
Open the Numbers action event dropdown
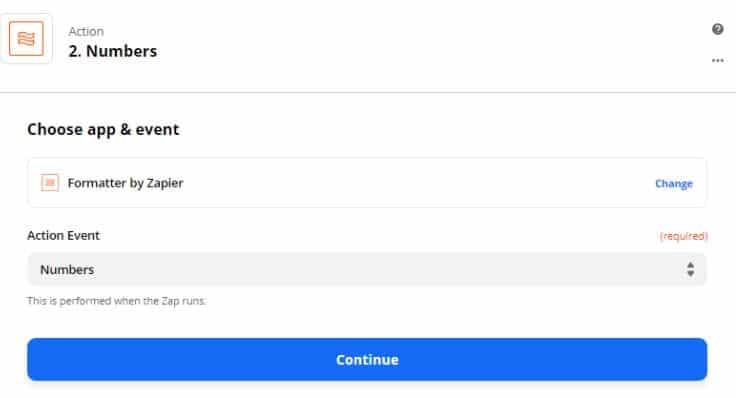tap(367, 269)
